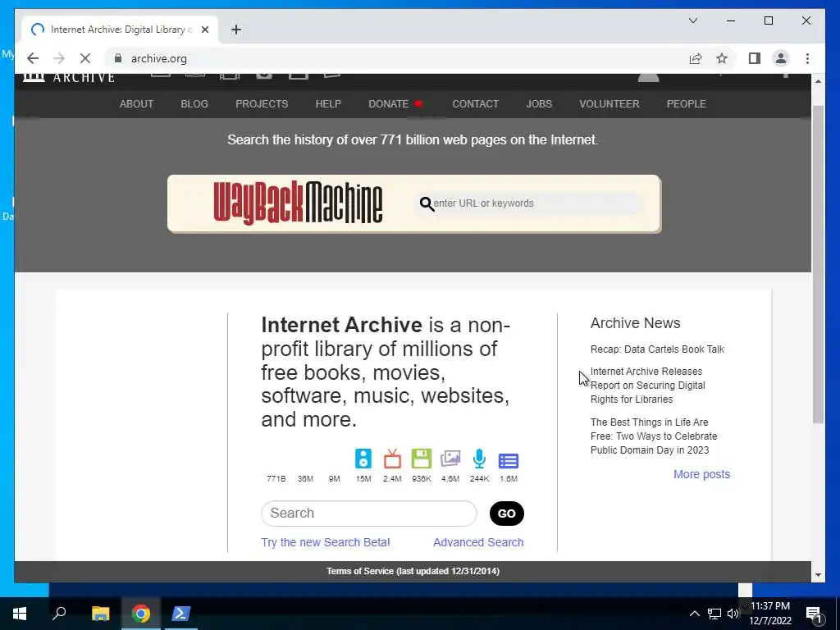
Task: Open the Chrome three-dot menu
Action: 807,58
